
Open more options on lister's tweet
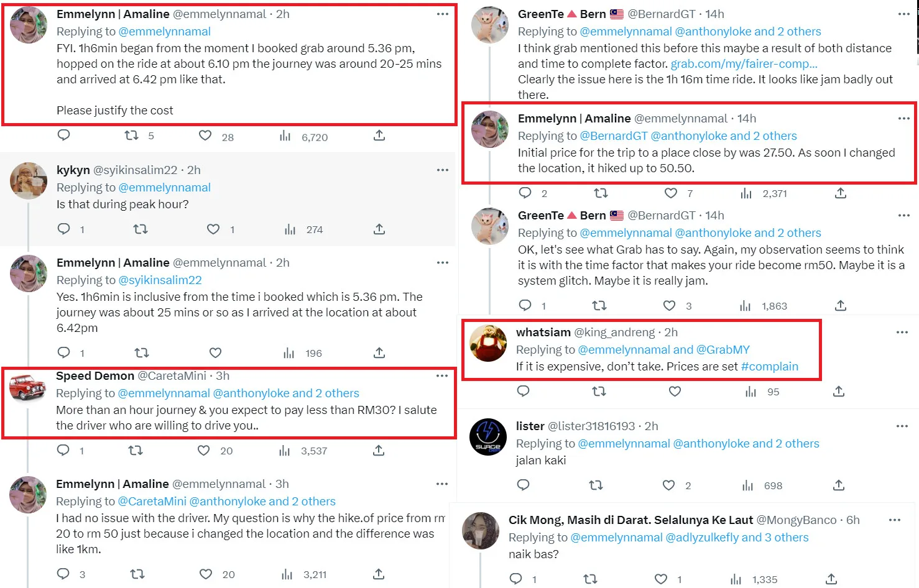tap(902, 426)
